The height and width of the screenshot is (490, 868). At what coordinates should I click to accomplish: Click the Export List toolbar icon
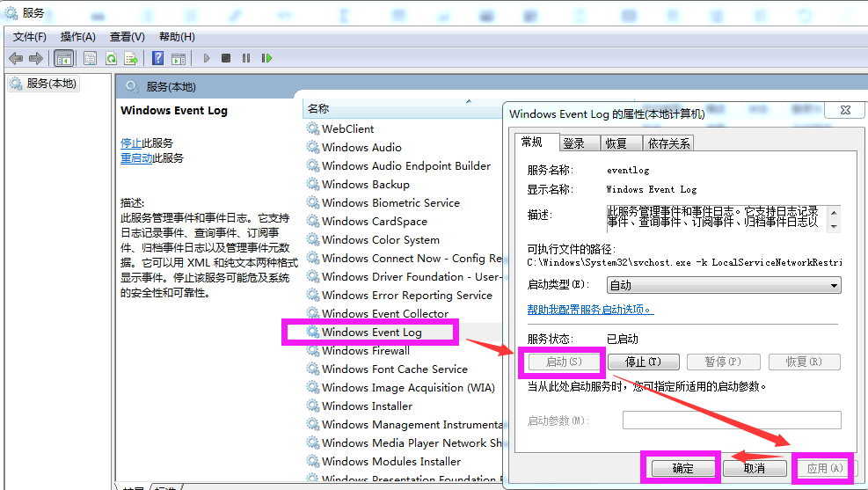point(131,58)
